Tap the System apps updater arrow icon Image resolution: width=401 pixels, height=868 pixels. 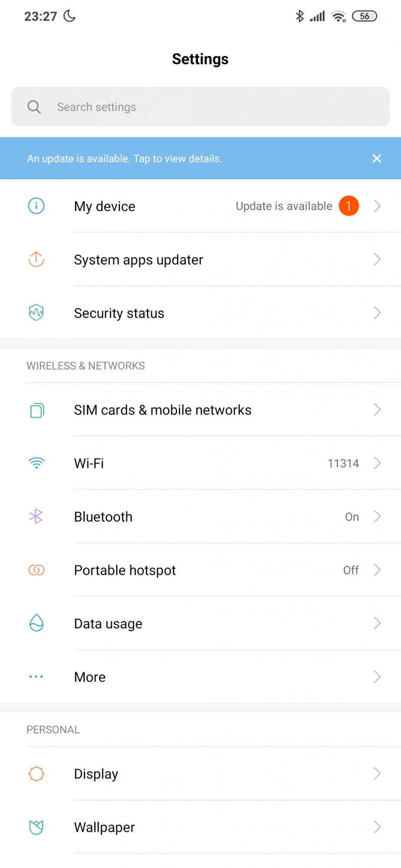pyautogui.click(x=36, y=260)
